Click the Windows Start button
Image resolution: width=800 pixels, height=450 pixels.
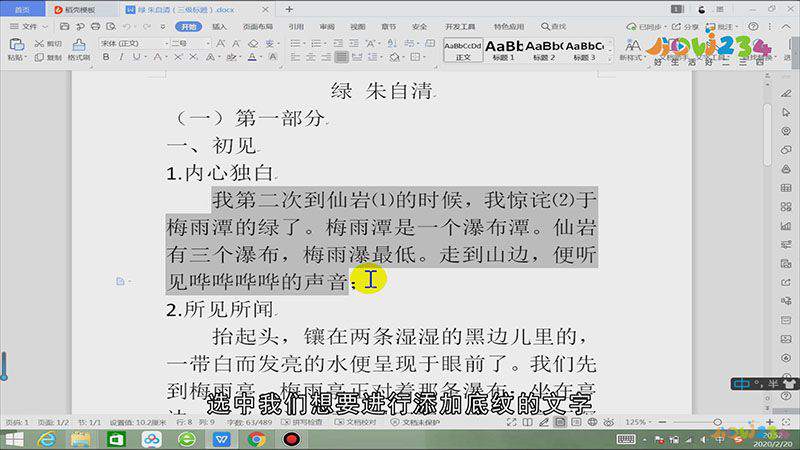[14, 439]
